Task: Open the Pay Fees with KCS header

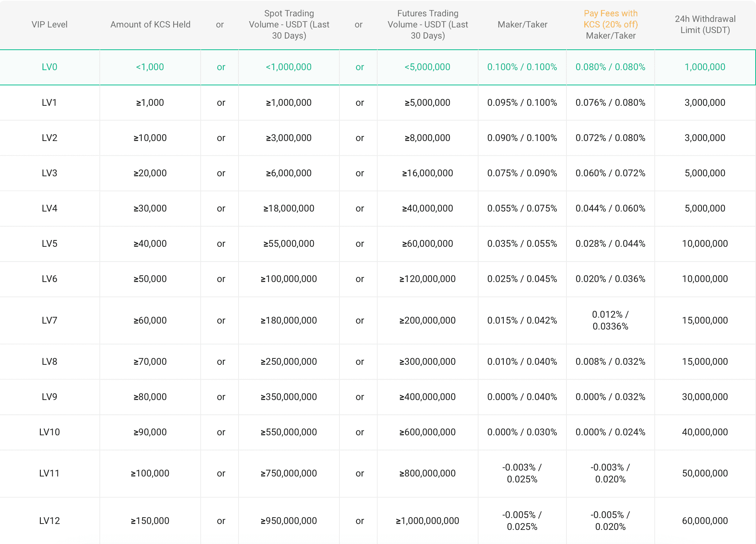Action: [611, 24]
